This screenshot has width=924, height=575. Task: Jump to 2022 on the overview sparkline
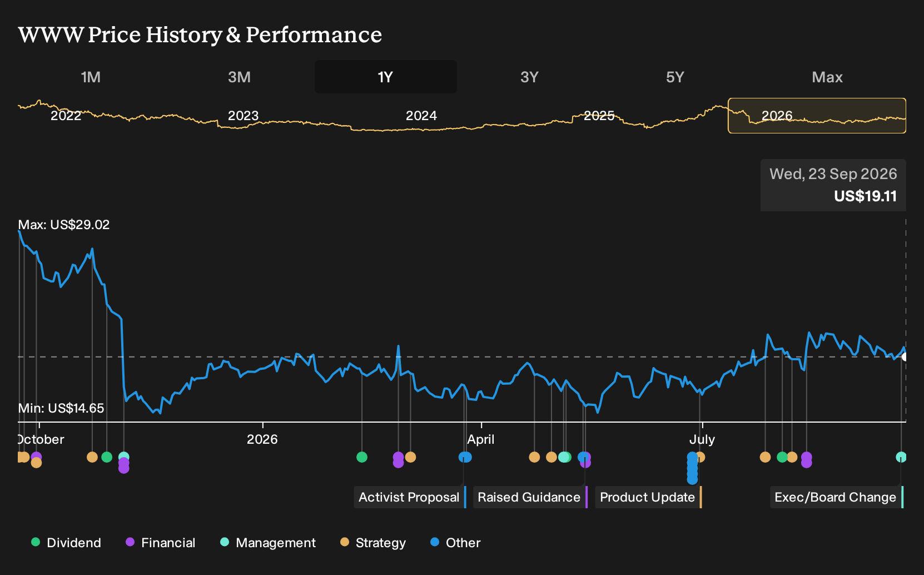[66, 116]
